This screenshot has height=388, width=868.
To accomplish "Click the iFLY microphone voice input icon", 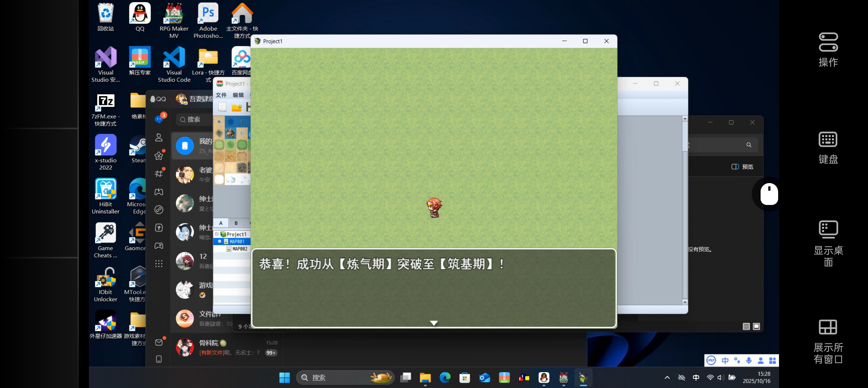I will coord(749,360).
